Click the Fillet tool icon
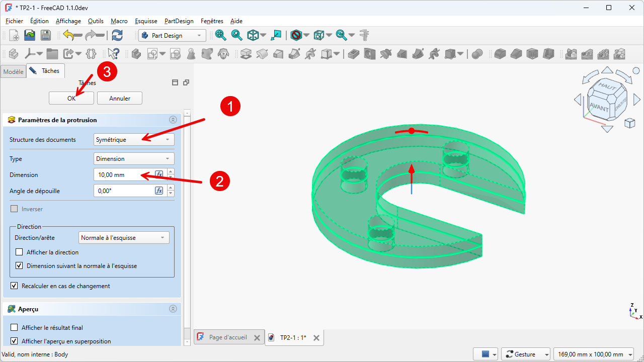 (500, 54)
